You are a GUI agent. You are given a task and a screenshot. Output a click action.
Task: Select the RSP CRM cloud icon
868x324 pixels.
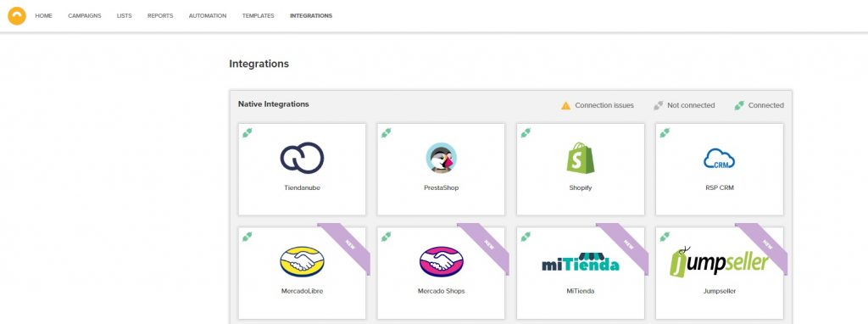click(719, 159)
